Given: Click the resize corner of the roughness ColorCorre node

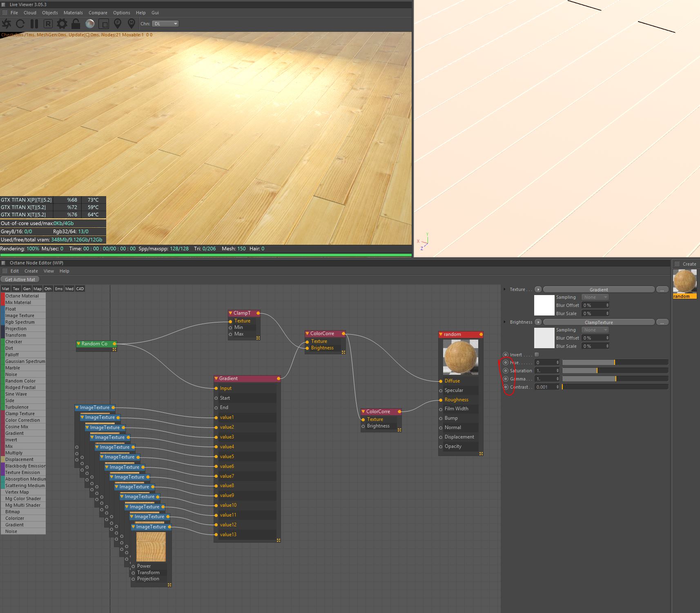Looking at the screenshot, I should (x=399, y=430).
